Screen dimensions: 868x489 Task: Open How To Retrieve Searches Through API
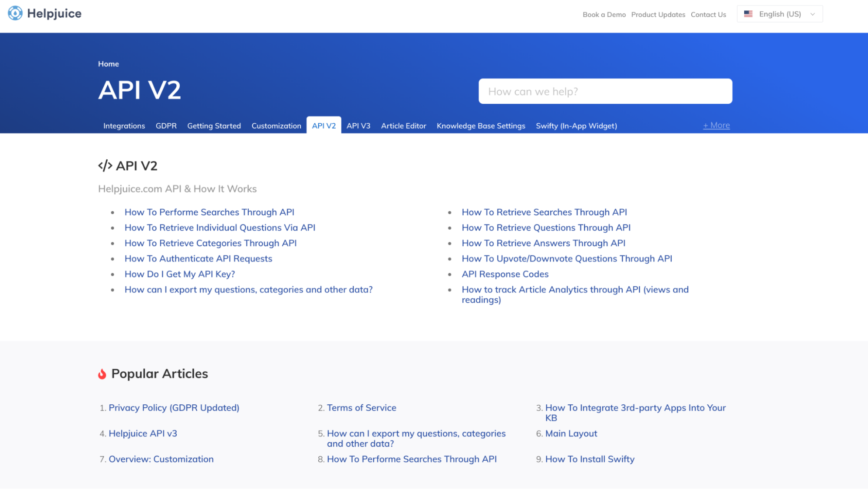pyautogui.click(x=544, y=212)
